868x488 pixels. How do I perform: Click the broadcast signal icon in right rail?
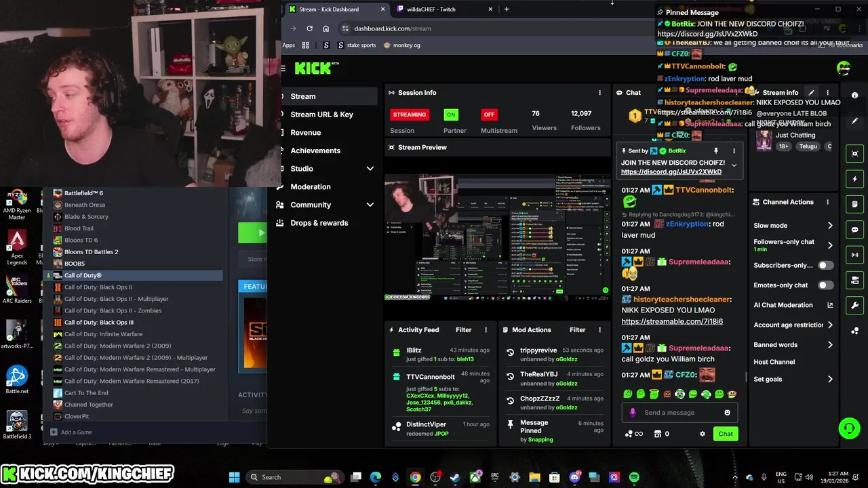(854, 255)
